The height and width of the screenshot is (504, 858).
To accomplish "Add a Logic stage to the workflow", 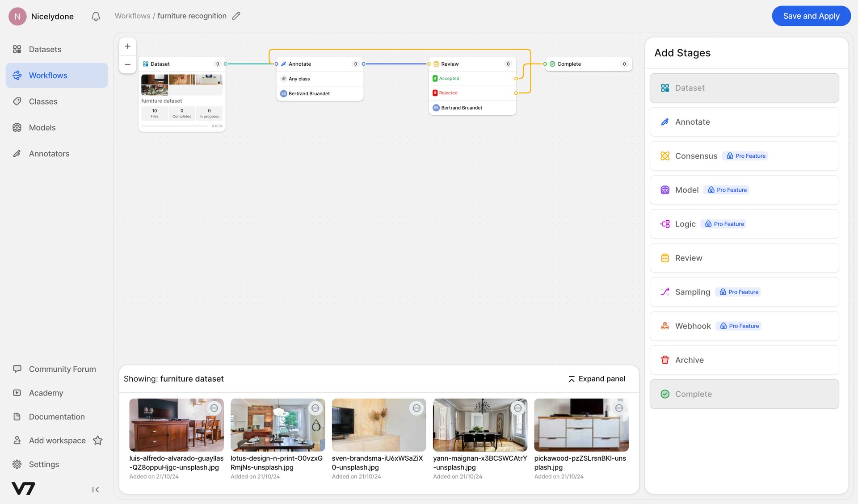I will pyautogui.click(x=744, y=224).
